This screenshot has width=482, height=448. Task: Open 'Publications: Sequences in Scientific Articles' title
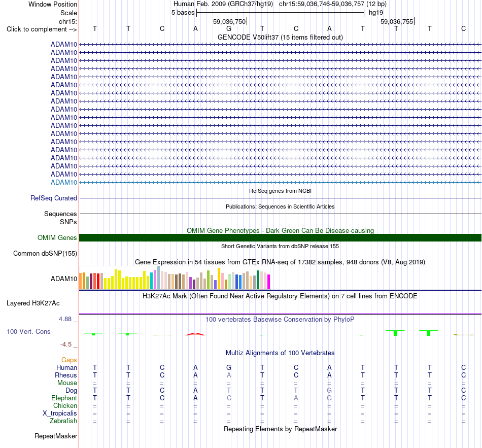280,206
